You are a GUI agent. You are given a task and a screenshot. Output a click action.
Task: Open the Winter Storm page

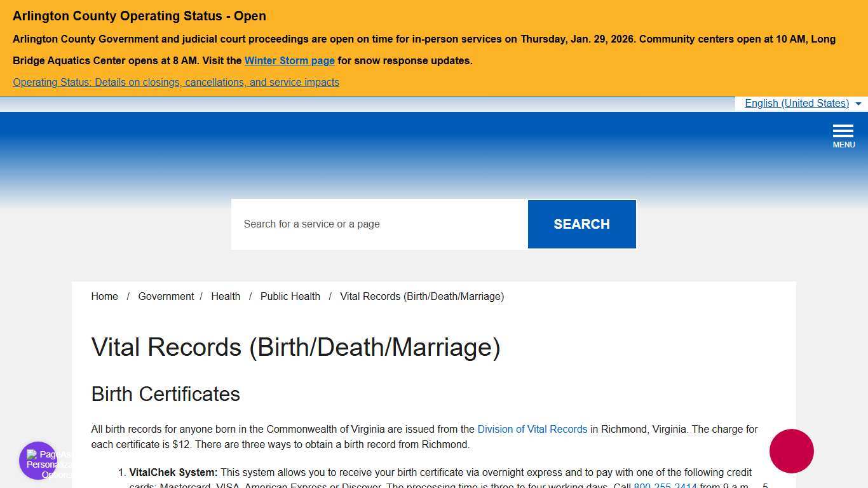pos(289,60)
